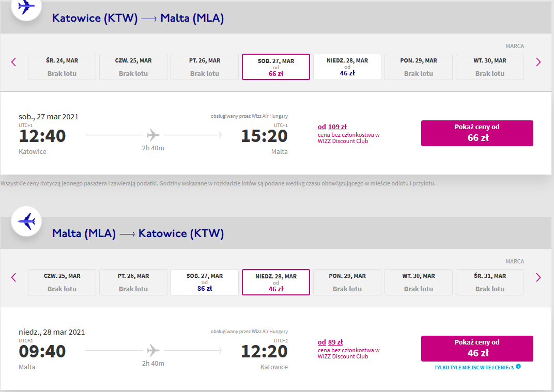Click the gray plane icon on 09:40 flight
Image resolution: width=554 pixels, height=392 pixels.
coord(153,350)
